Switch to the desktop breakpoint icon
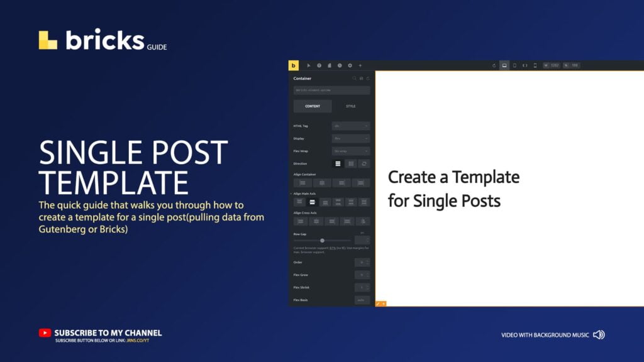This screenshot has width=644, height=362. coord(504,65)
